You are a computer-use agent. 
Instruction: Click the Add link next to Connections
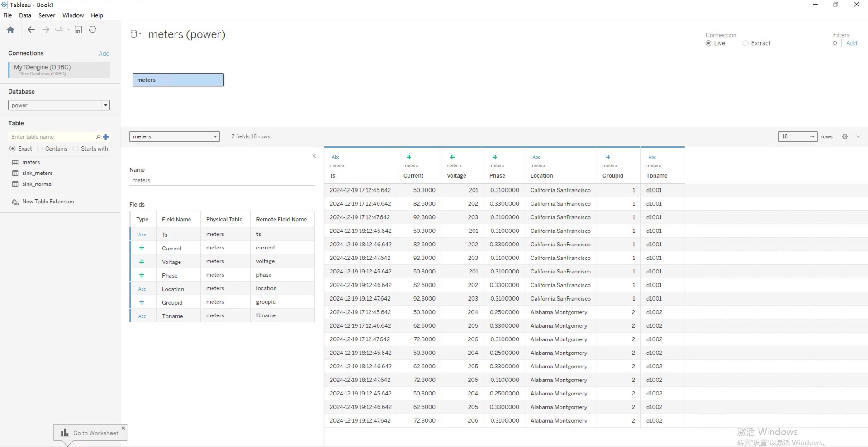coord(104,53)
